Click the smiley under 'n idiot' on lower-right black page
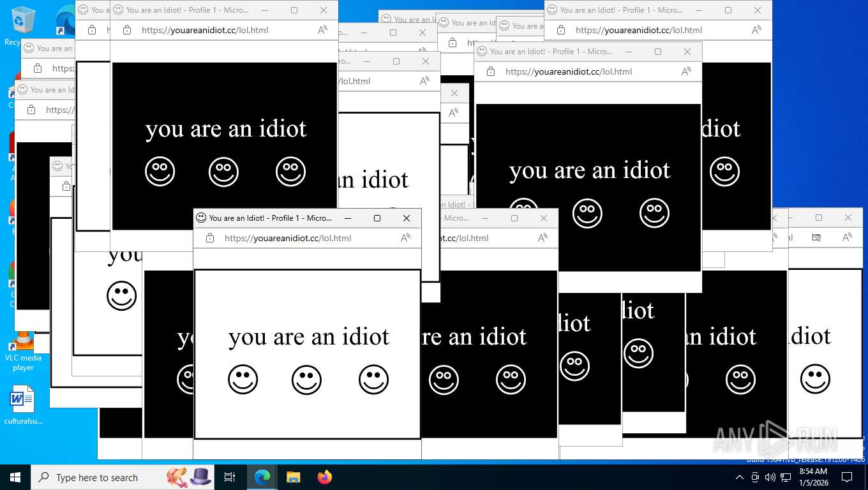This screenshot has height=490, width=868. click(x=740, y=379)
